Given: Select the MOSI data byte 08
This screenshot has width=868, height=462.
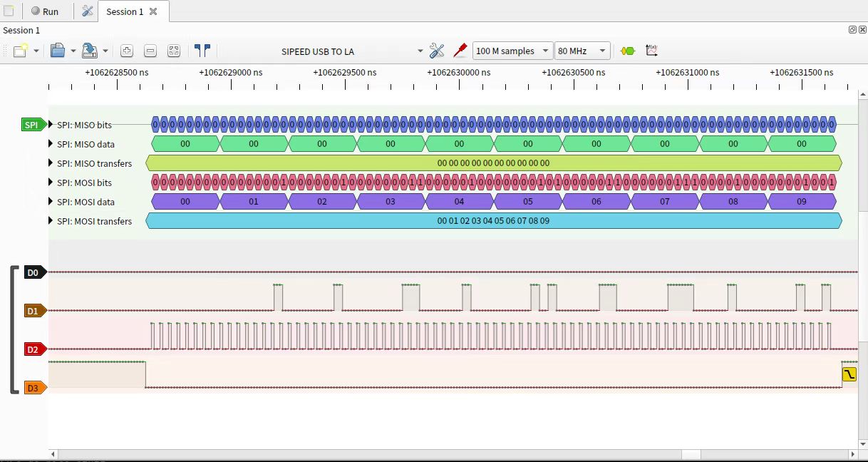Looking at the screenshot, I should 733,202.
